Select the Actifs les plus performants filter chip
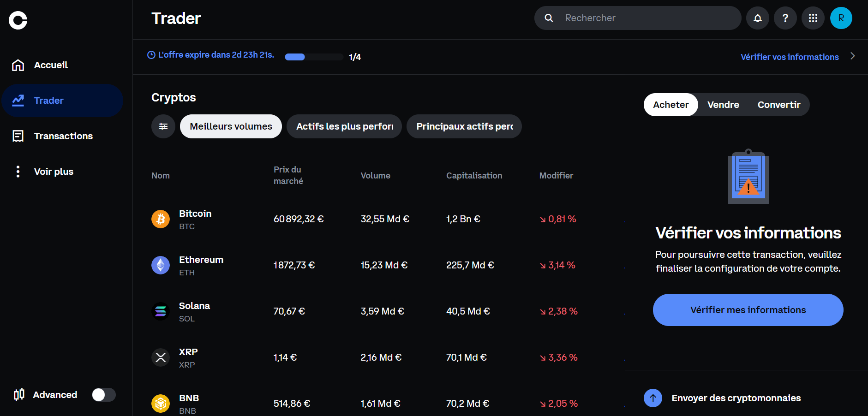 (344, 126)
